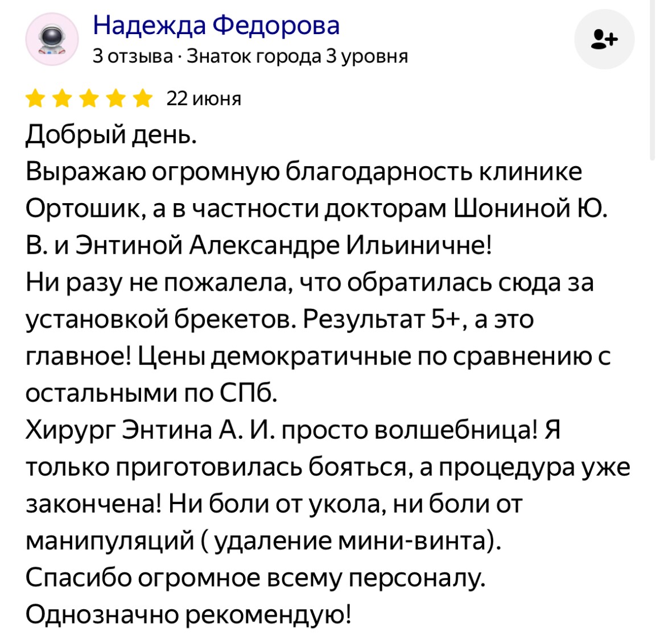Open the astronaut avatar of Надежда Федорова
The image size is (660, 644).
pos(52,39)
